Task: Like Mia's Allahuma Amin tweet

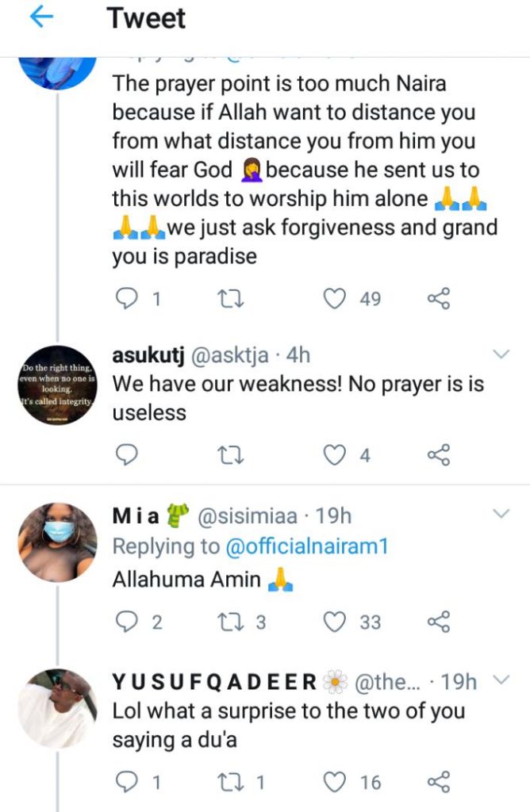Action: [336, 622]
